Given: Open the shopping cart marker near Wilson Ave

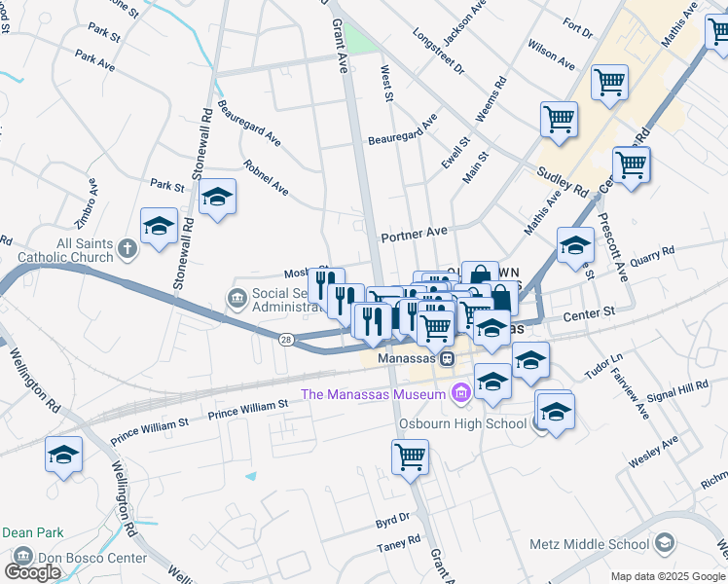Looking at the screenshot, I should pyautogui.click(x=609, y=86).
